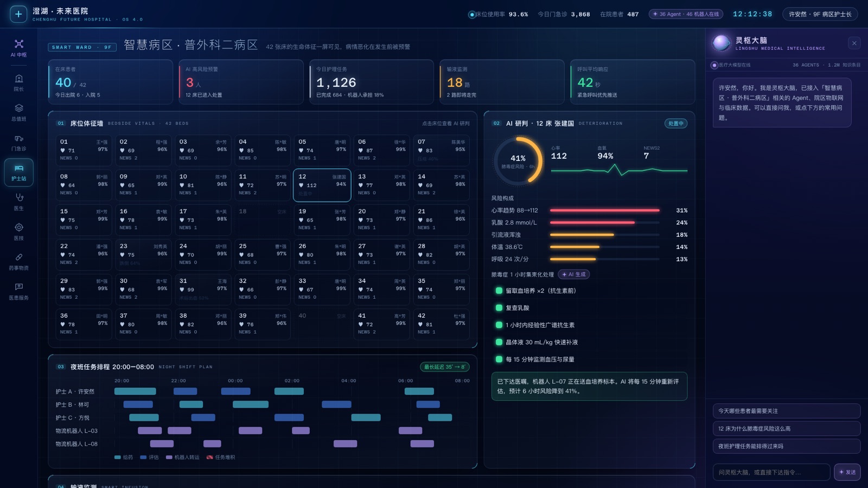Open the 门急诊 sidebar icon
Image resolution: width=868 pixels, height=488 pixels.
pyautogui.click(x=18, y=143)
